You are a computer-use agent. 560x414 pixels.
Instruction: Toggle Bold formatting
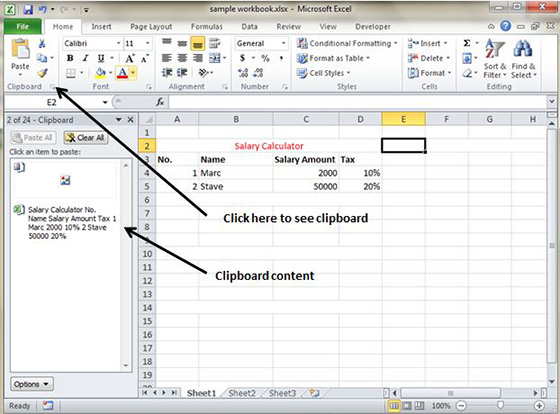point(70,58)
